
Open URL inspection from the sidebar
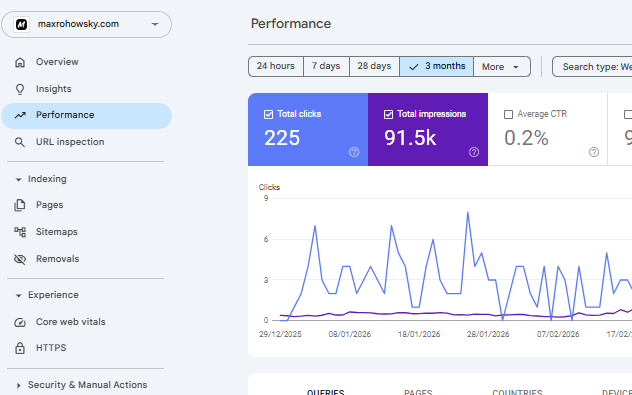pos(86,142)
